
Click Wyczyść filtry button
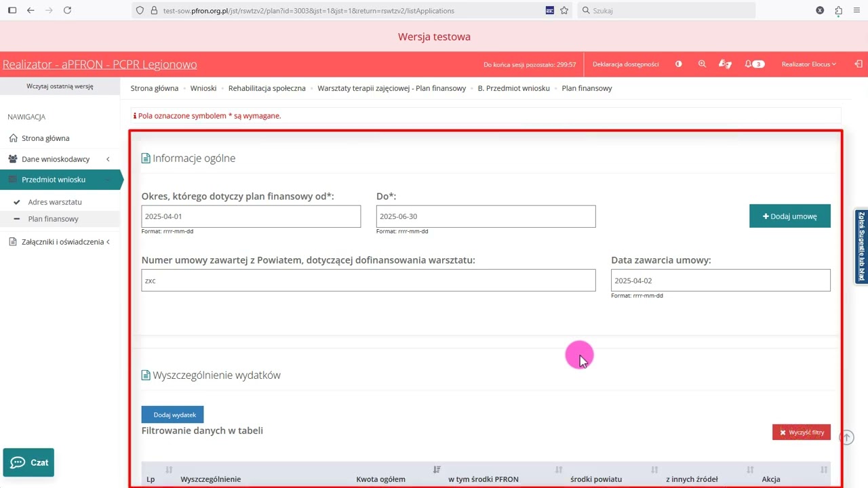[x=801, y=432]
